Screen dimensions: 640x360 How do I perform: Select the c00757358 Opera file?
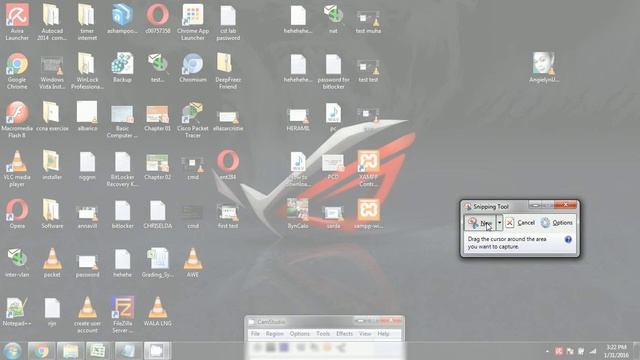[x=158, y=19]
